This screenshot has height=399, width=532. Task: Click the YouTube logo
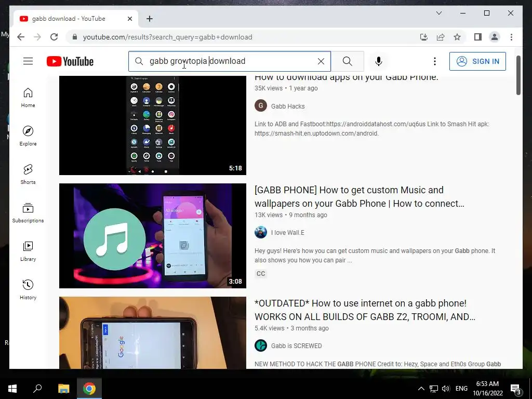(70, 61)
